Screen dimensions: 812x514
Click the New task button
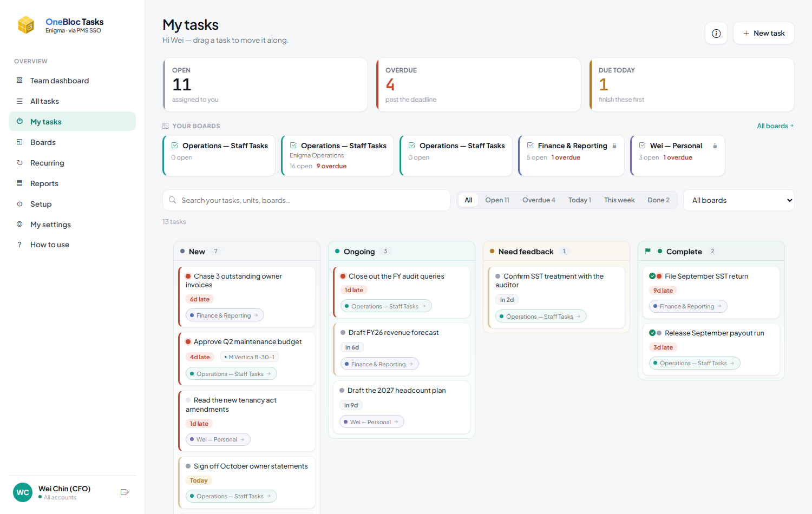coord(764,33)
